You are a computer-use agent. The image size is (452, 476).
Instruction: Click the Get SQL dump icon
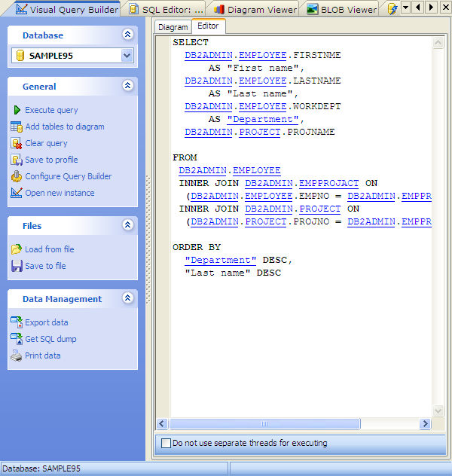coord(17,339)
